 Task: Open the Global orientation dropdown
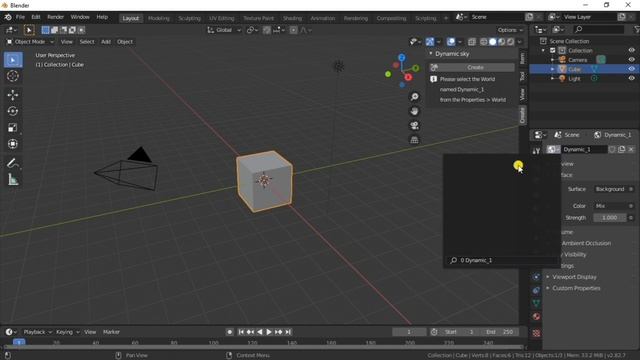click(x=224, y=30)
